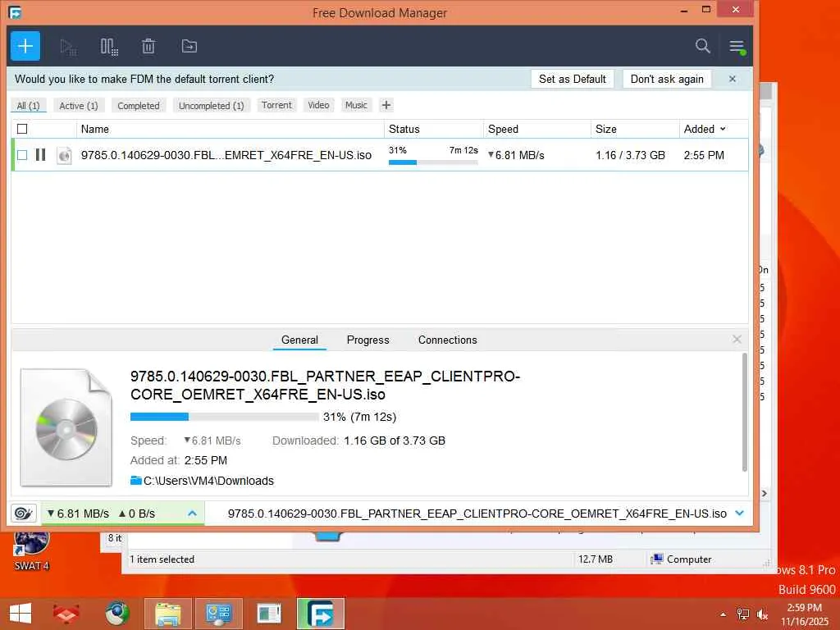Click the Free Download Manager taskbar icon
This screenshot has height=630, width=840.
[321, 614]
